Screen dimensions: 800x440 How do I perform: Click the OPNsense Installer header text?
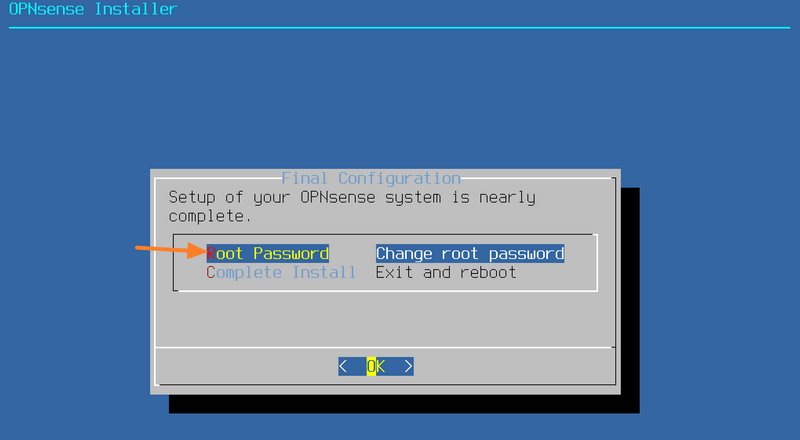click(x=93, y=9)
